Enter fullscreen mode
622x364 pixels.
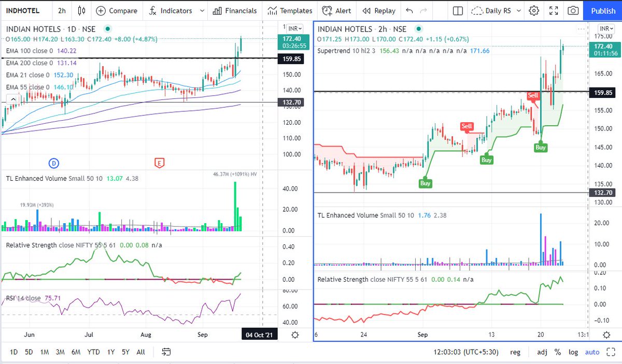coord(554,10)
